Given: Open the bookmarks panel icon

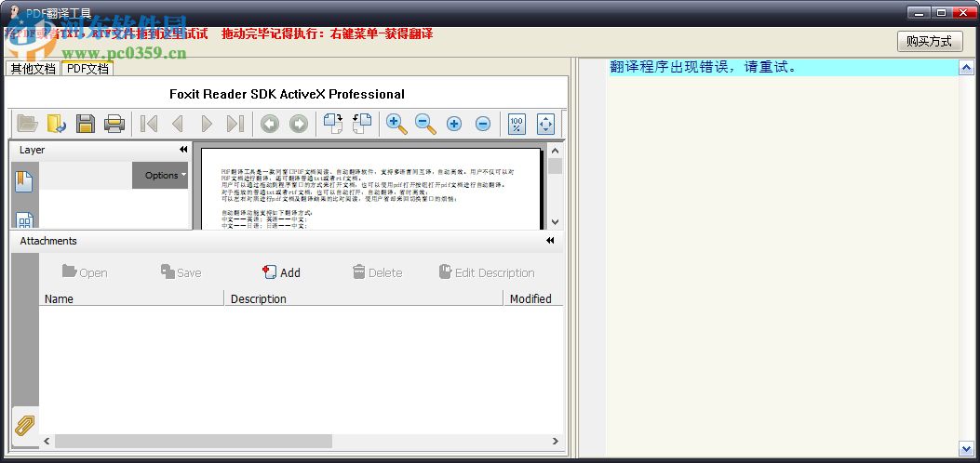Looking at the screenshot, I should pyautogui.click(x=24, y=181).
